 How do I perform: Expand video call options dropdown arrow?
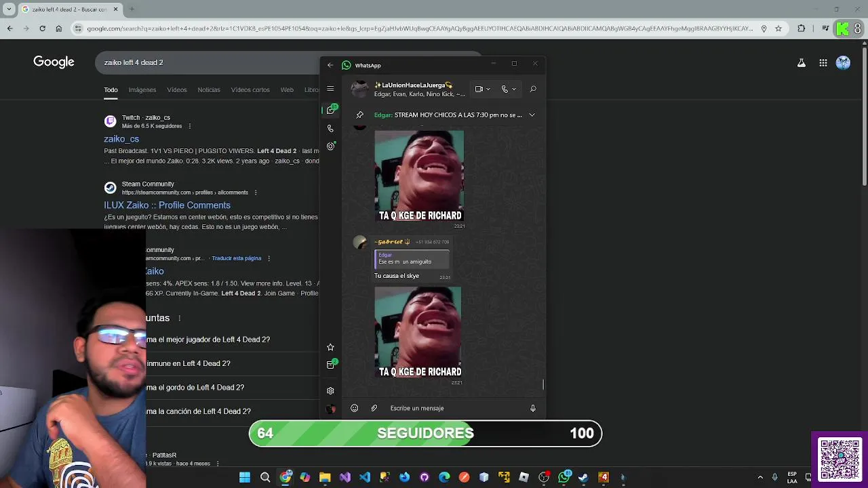click(488, 89)
